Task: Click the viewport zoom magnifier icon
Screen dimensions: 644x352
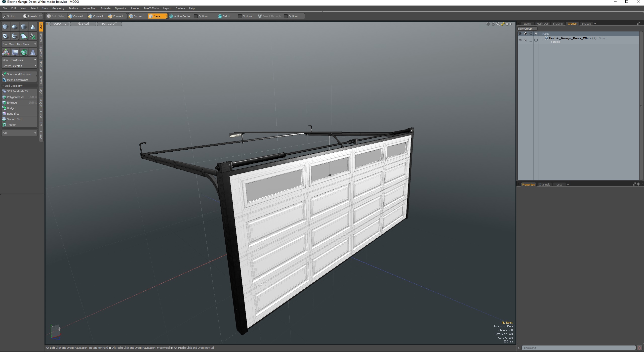Action: [498, 24]
